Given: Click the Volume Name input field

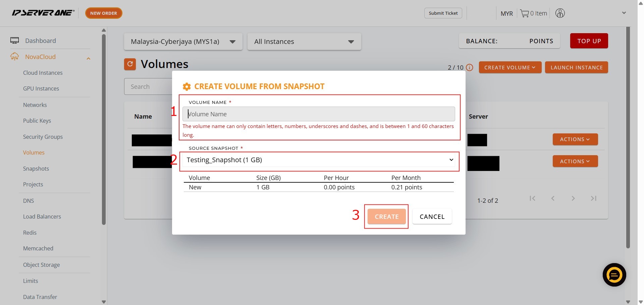Looking at the screenshot, I should [x=319, y=114].
